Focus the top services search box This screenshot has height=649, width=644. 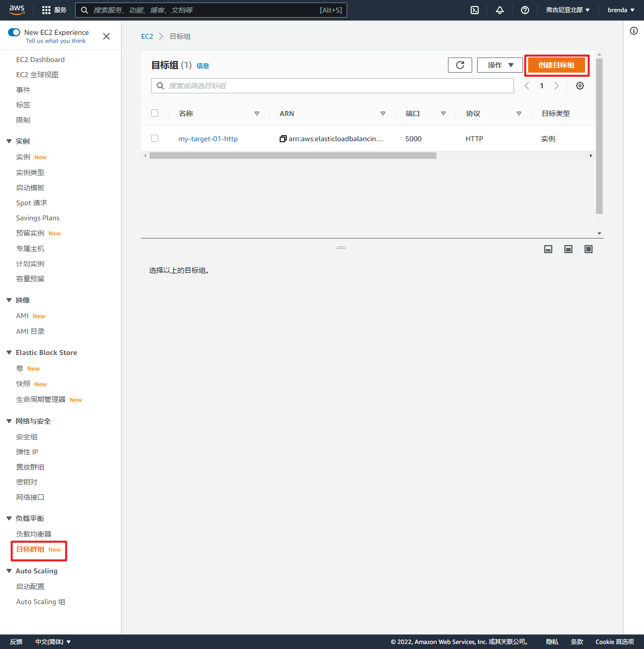point(211,10)
